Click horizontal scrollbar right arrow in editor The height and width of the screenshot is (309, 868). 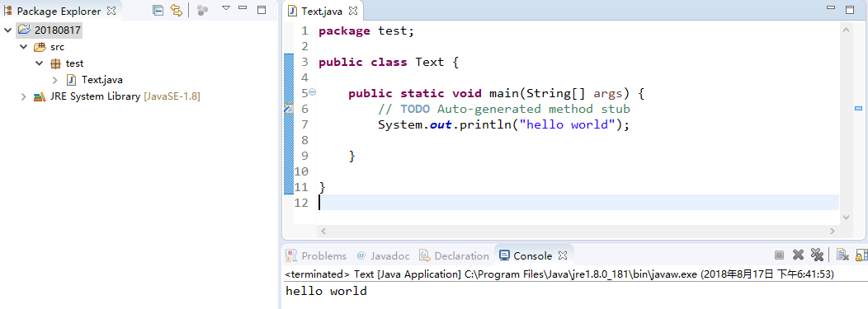832,231
